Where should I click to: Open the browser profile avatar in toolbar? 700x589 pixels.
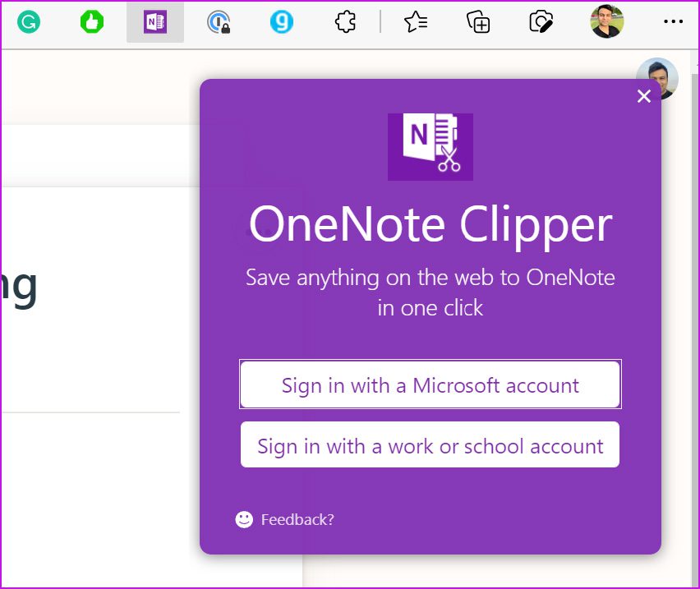606,22
